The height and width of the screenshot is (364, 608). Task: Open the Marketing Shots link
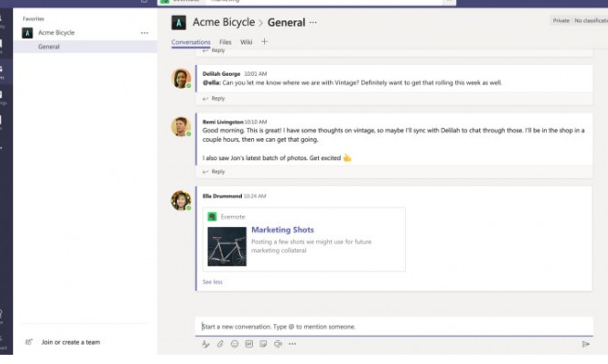(x=283, y=230)
